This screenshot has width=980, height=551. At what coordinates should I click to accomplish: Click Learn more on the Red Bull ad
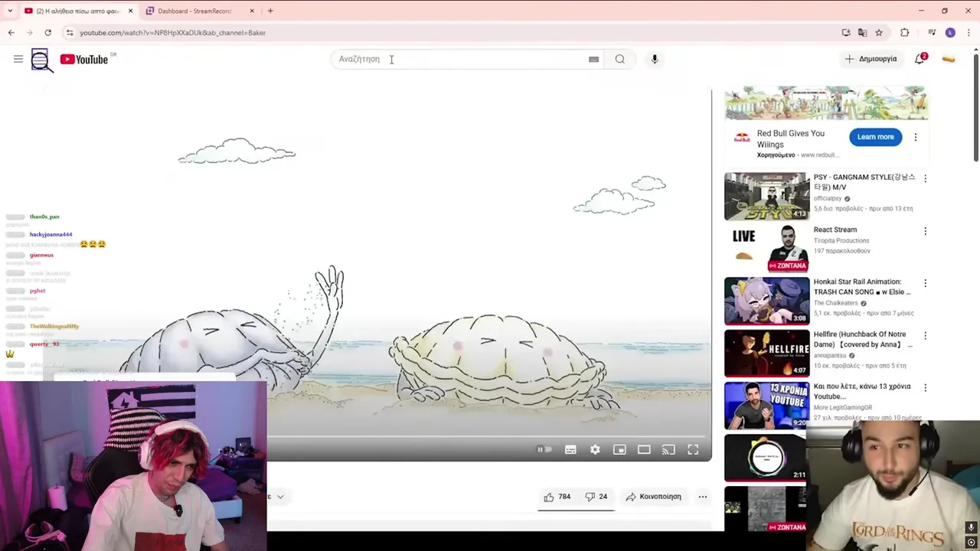pyautogui.click(x=875, y=137)
